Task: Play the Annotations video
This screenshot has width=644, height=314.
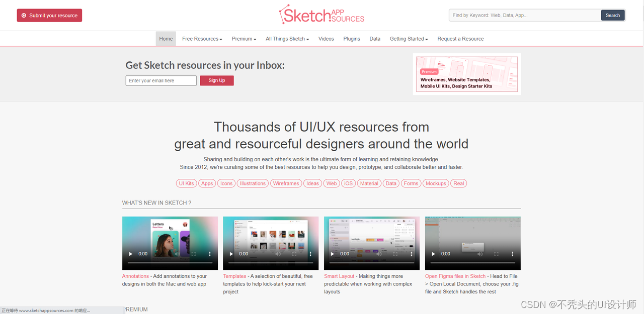Action: pyautogui.click(x=131, y=254)
